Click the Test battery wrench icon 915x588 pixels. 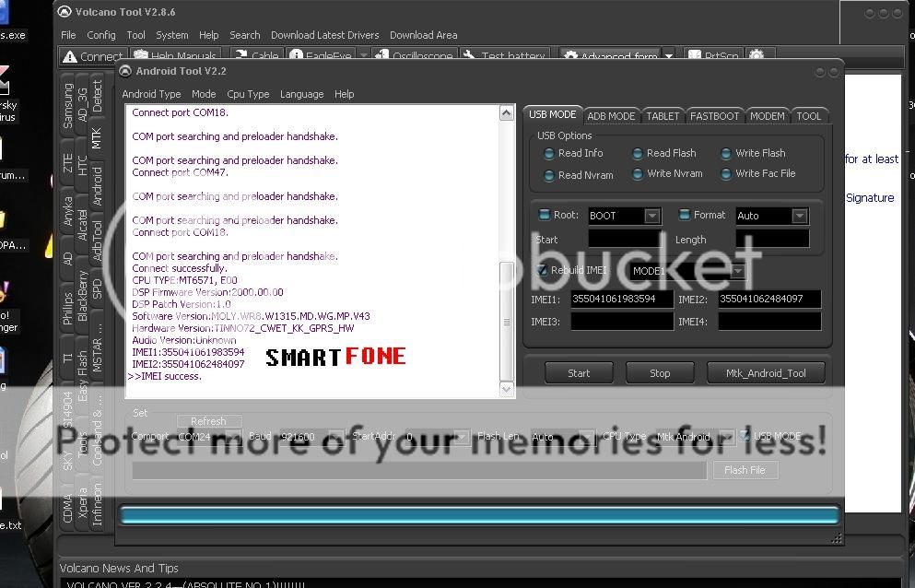pyautogui.click(x=469, y=56)
